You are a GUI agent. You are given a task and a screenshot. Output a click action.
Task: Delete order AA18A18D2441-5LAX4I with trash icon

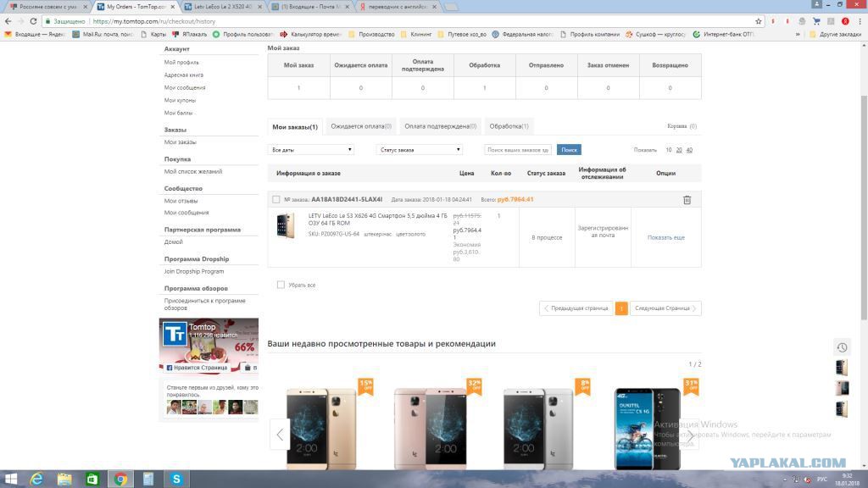click(x=687, y=200)
